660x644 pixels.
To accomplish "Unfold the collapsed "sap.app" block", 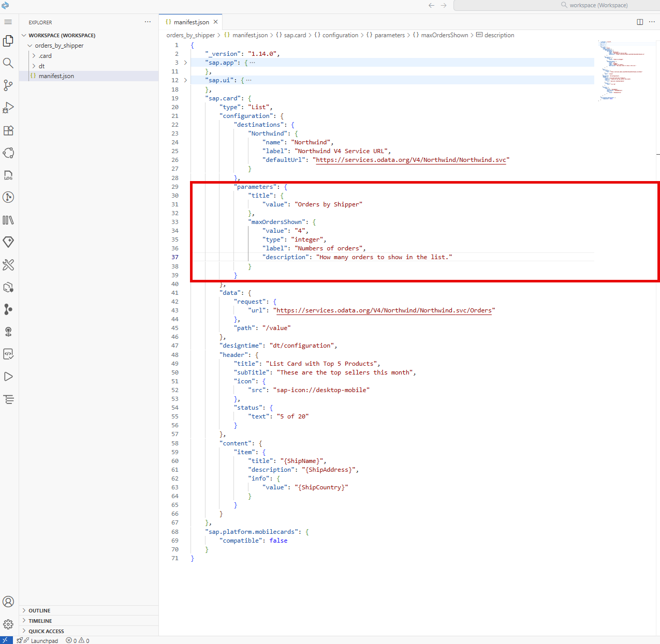I will point(185,63).
